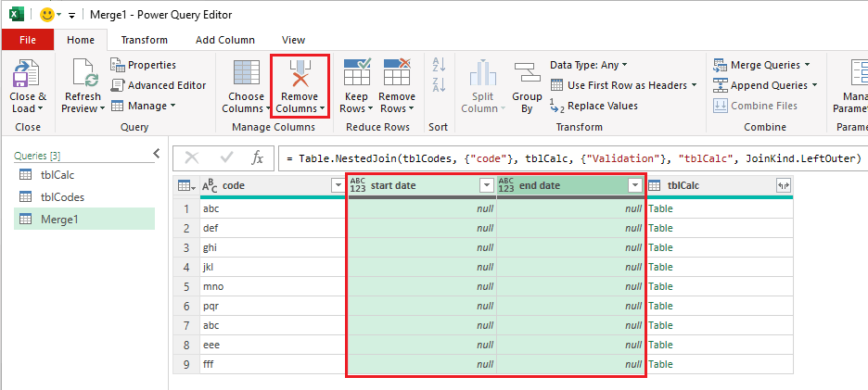Click Table link in row 9
The height and width of the screenshot is (390, 868).
[660, 364]
